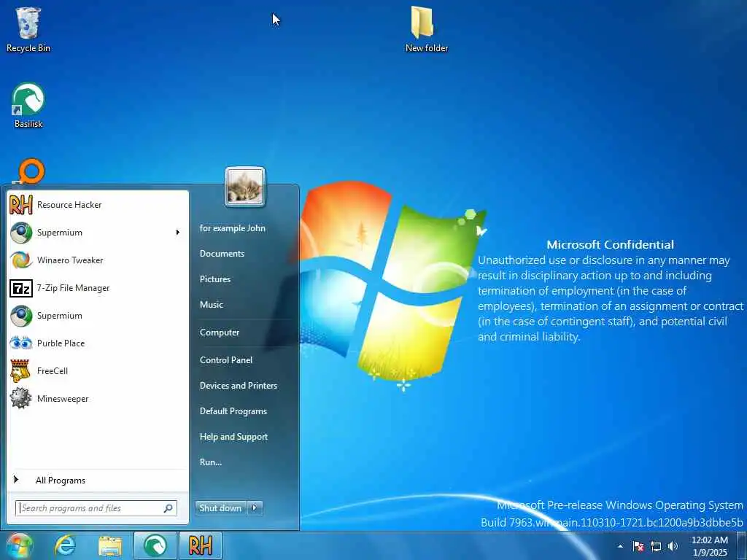
Task: Open the Run... dialog
Action: [x=211, y=462]
